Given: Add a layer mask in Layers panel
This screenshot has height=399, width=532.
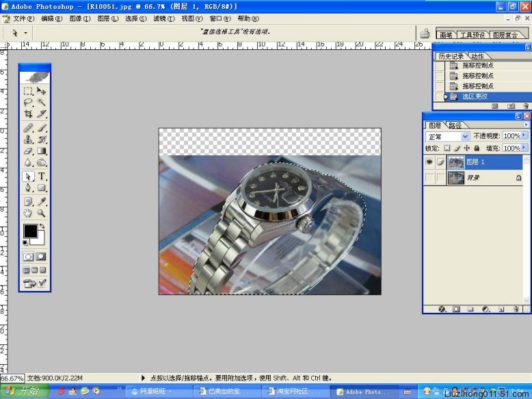Looking at the screenshot, I should 456,309.
